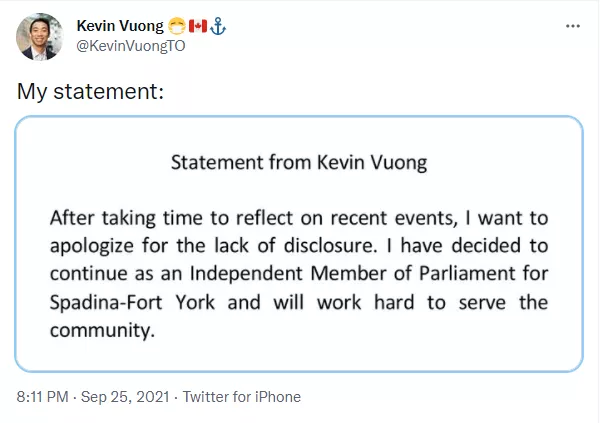Click the "Statement from Kevin Vuong" heading

click(299, 163)
